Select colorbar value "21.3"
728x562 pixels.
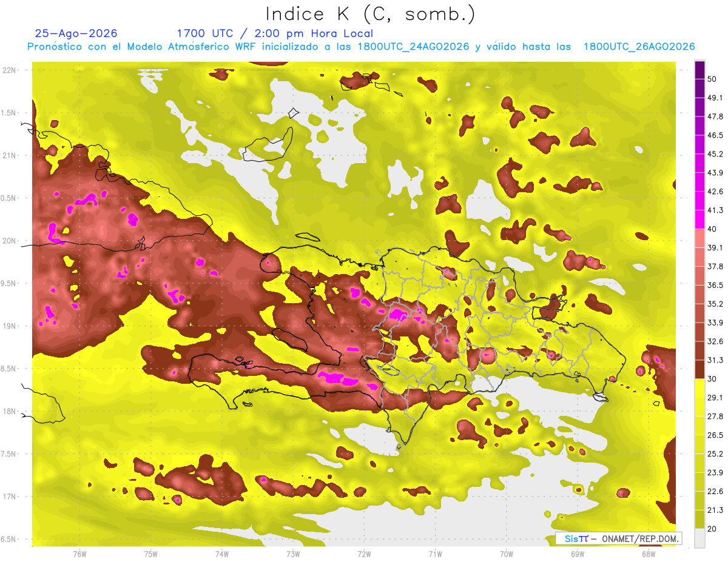716,510
